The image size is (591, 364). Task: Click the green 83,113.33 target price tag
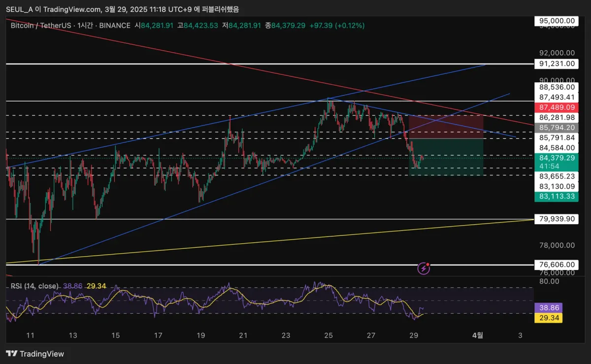[x=557, y=197]
